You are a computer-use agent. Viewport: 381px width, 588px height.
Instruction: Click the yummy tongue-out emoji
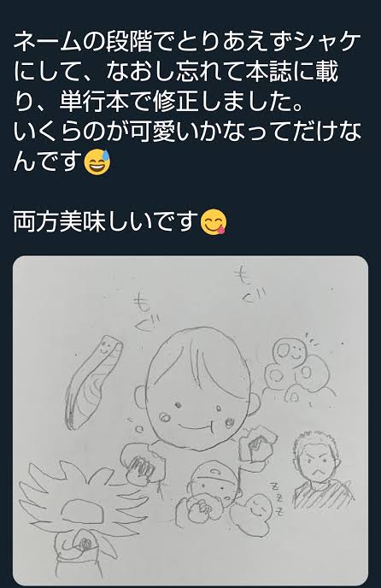pyautogui.click(x=214, y=222)
